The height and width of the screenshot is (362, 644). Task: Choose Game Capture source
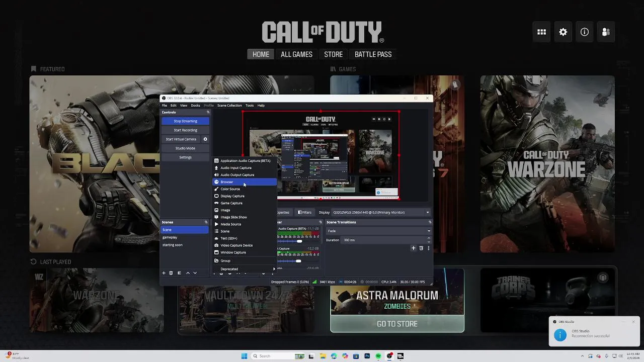click(x=245, y=203)
